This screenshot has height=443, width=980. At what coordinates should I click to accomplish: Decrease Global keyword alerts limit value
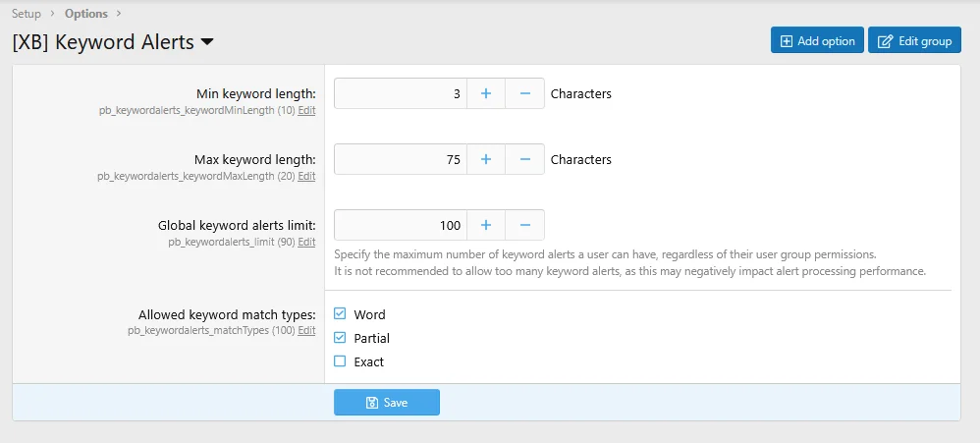524,225
